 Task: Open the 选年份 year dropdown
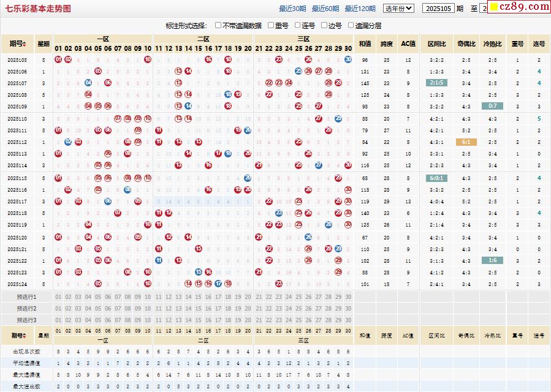pyautogui.click(x=398, y=9)
